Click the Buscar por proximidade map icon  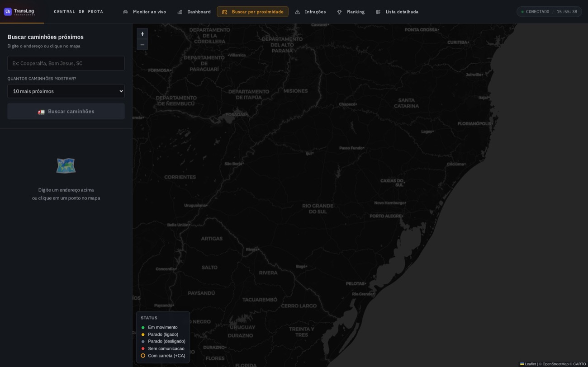pos(224,12)
